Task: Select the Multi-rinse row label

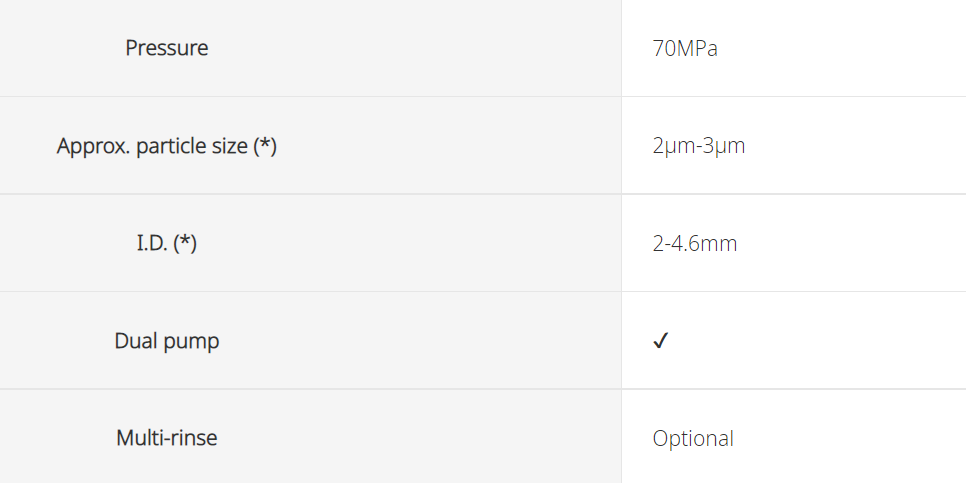Action: 166,438
